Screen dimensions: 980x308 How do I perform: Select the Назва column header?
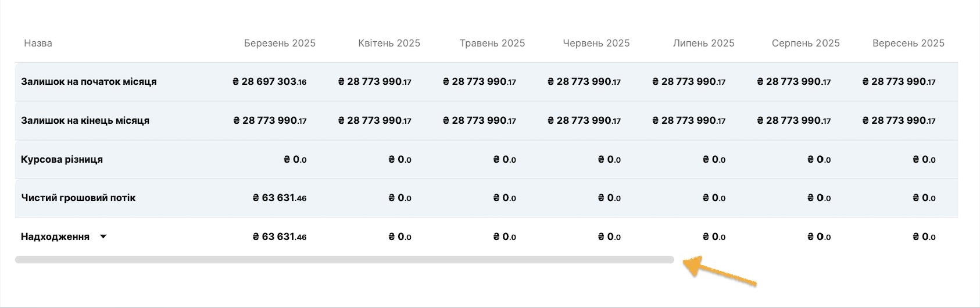[38, 43]
